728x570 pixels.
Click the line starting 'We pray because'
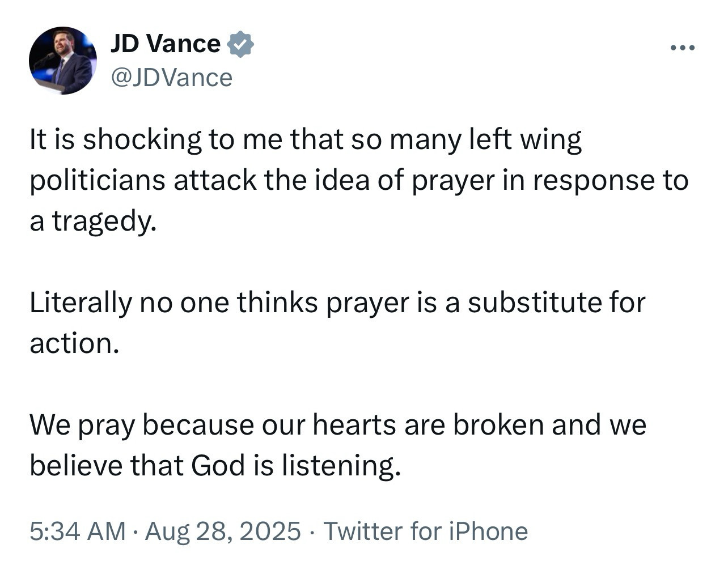(x=338, y=425)
